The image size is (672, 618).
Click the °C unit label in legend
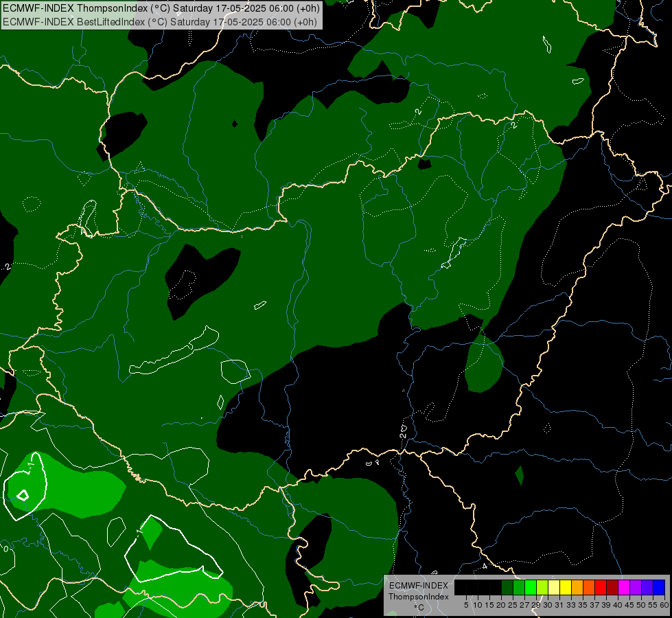419,608
